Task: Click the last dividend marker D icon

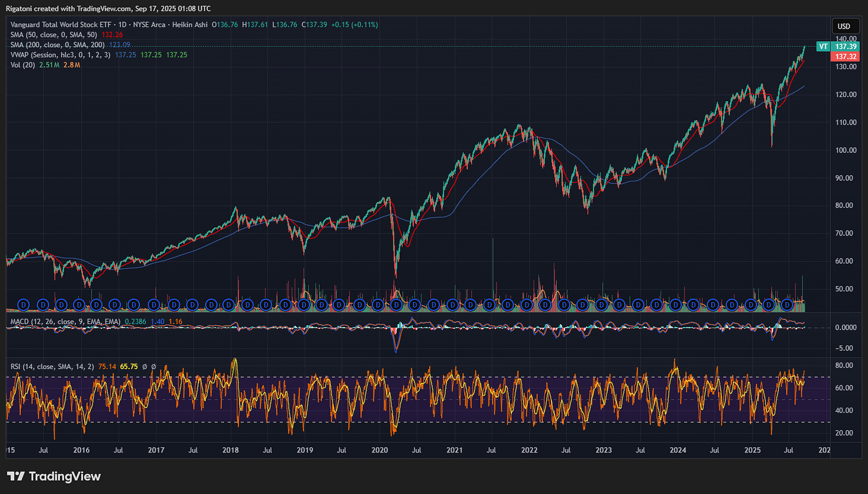Action: [x=787, y=304]
